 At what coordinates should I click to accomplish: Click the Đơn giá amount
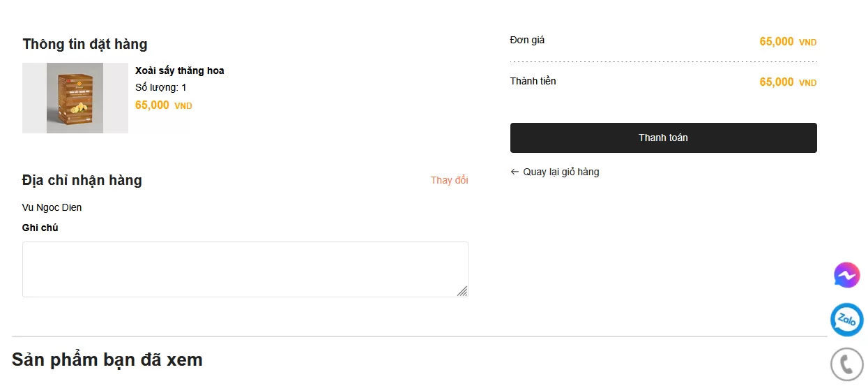pyautogui.click(x=787, y=42)
